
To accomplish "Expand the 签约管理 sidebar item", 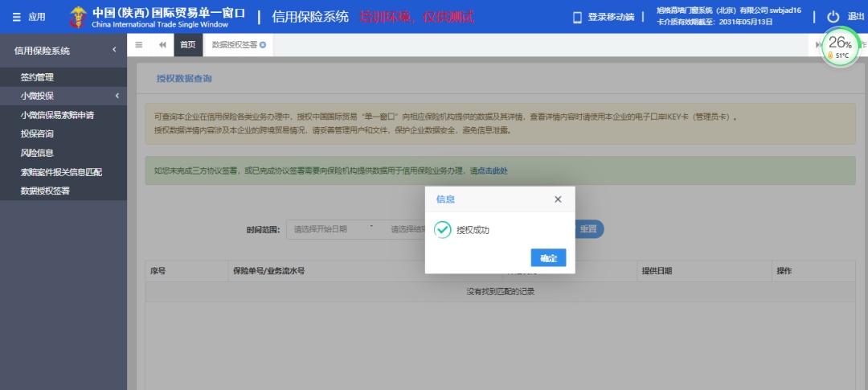I will pos(37,77).
